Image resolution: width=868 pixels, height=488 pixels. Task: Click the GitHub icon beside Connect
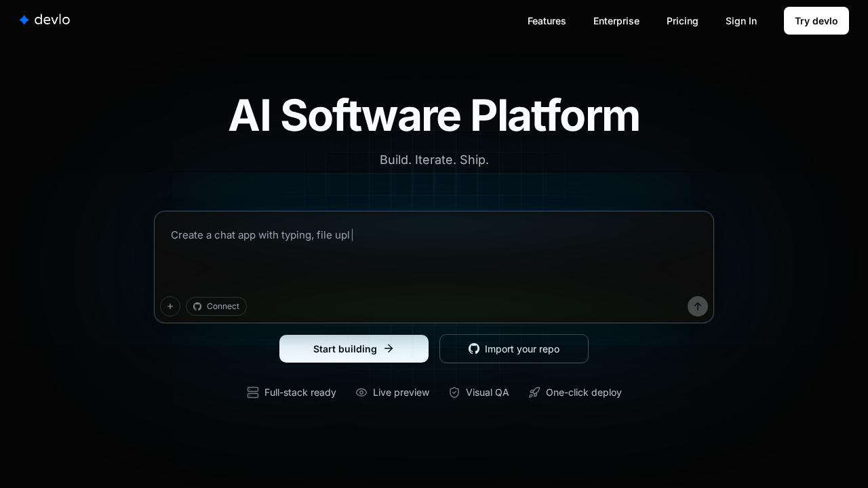[197, 306]
